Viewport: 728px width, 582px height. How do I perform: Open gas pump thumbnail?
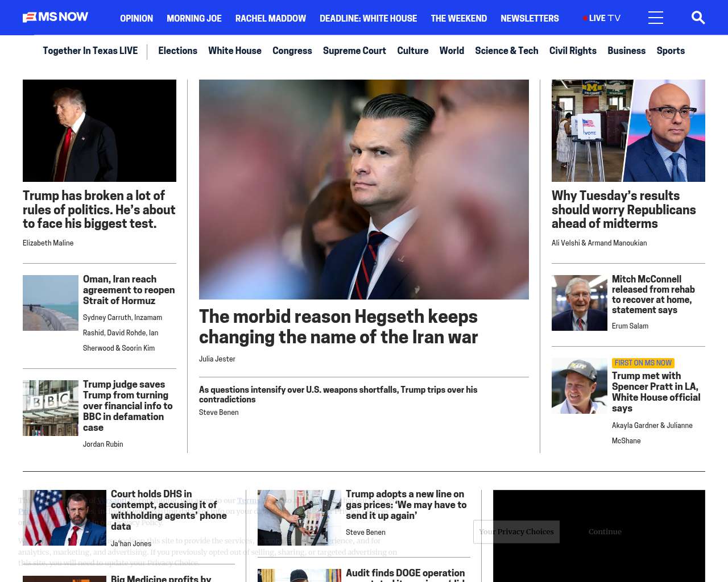299,518
